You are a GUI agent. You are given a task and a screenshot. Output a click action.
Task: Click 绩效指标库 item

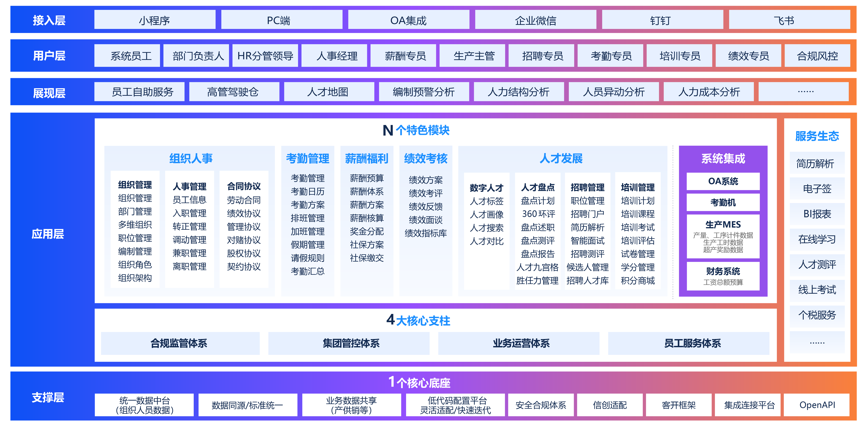[426, 233]
